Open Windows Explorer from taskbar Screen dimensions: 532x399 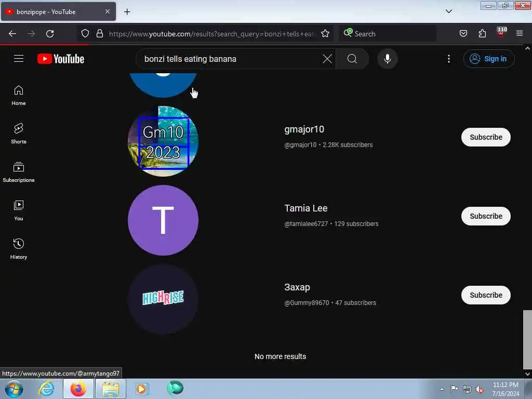pos(111,389)
